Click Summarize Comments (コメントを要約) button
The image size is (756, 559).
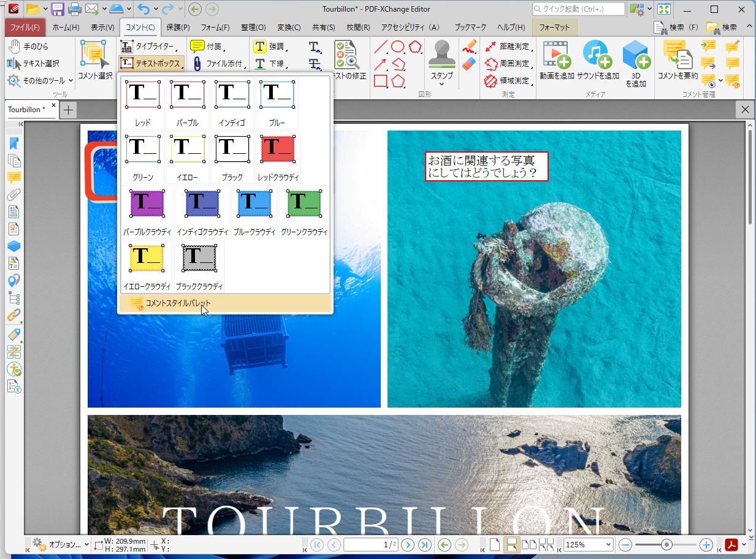[x=678, y=60]
